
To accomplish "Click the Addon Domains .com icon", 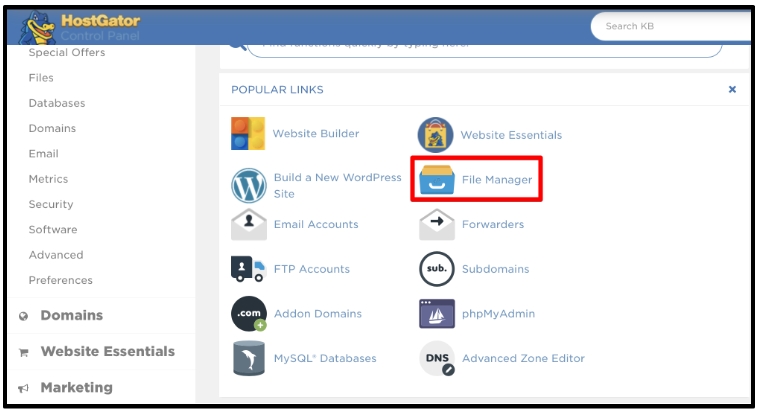I will pos(249,314).
